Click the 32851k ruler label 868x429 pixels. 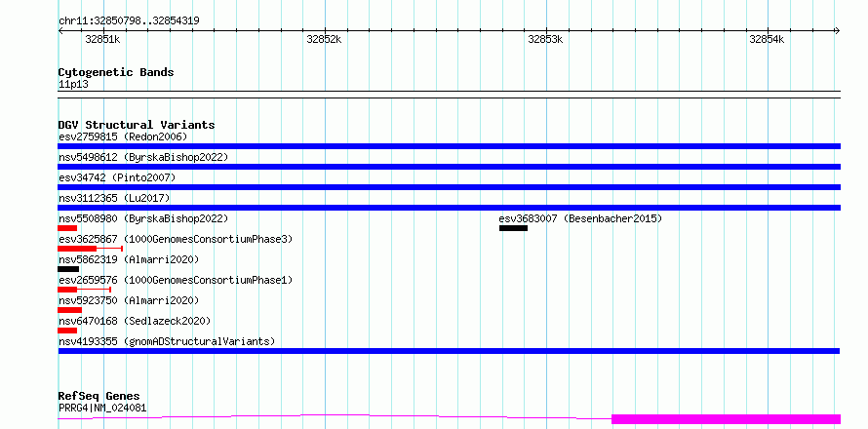pos(102,39)
